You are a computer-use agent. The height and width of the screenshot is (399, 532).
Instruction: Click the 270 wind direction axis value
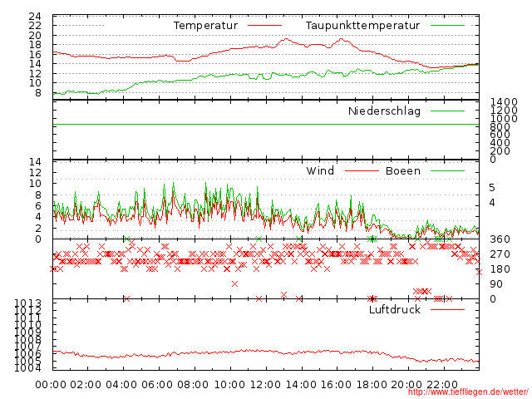500,254
